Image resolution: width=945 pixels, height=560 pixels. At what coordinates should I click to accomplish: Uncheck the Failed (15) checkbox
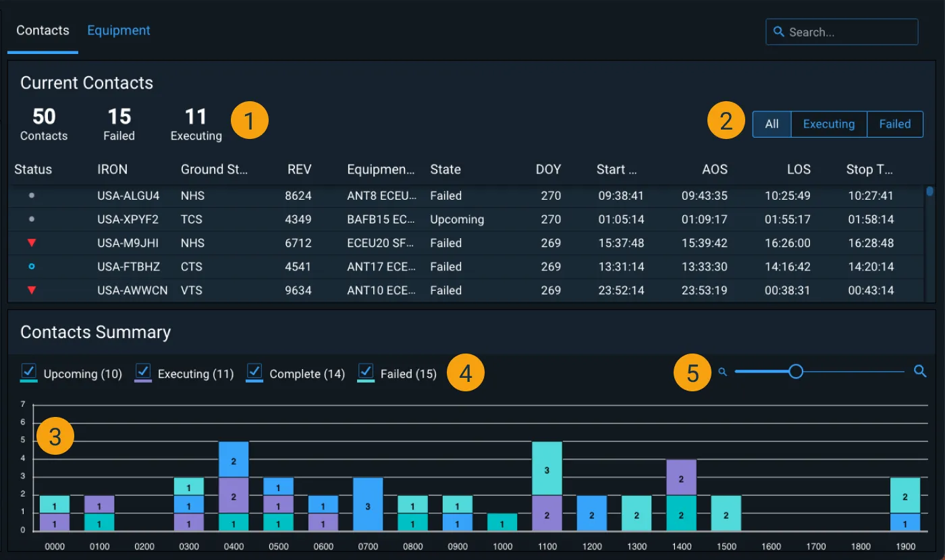coord(366,372)
